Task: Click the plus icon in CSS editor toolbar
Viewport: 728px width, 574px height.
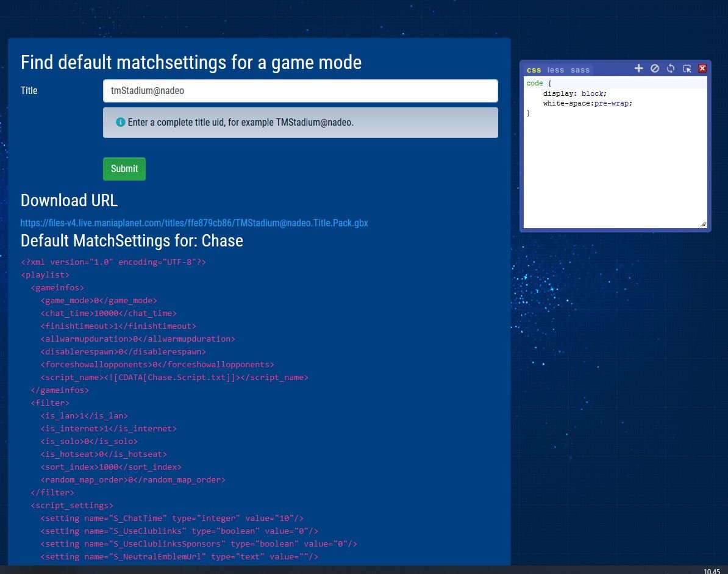Action: [638, 69]
